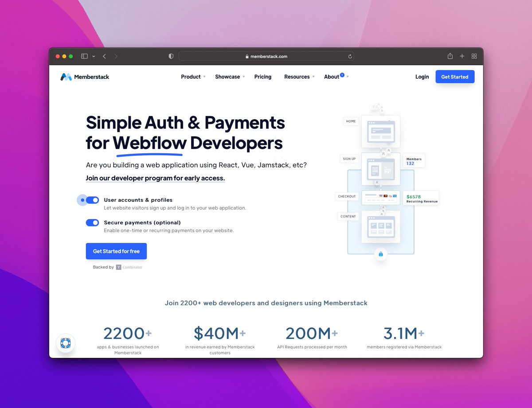Expand the Showcase menu

pyautogui.click(x=230, y=77)
